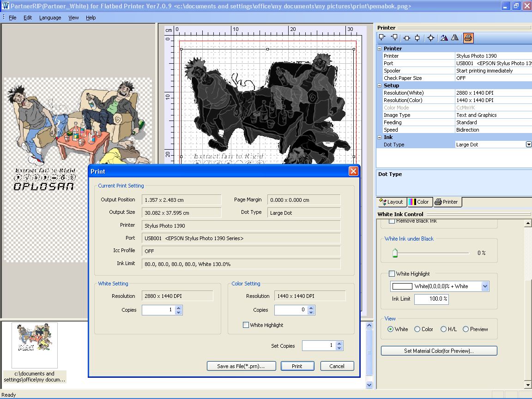Click the white color swatch in highlight dropdown
Image resolution: width=532 pixels, height=399 pixels.
click(x=402, y=286)
